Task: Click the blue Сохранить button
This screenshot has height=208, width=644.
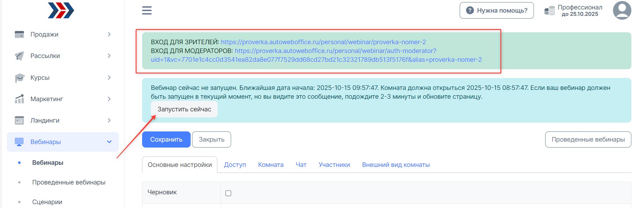Action: point(166,139)
